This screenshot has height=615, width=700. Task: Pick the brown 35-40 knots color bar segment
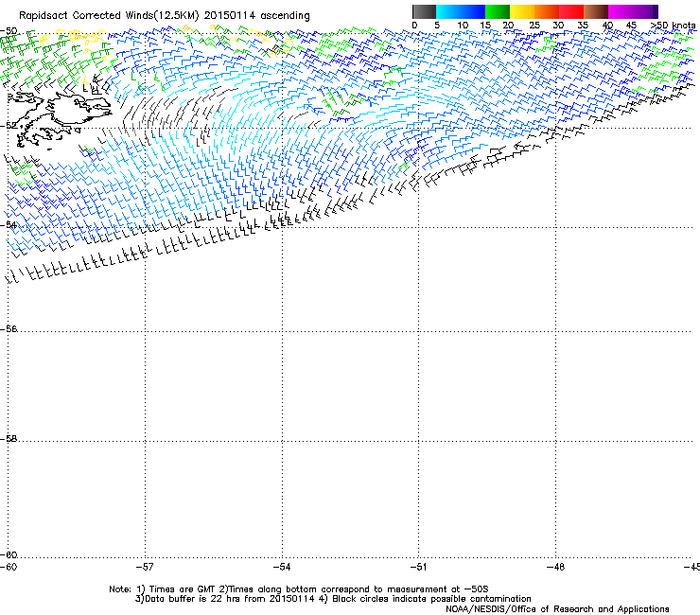point(596,11)
